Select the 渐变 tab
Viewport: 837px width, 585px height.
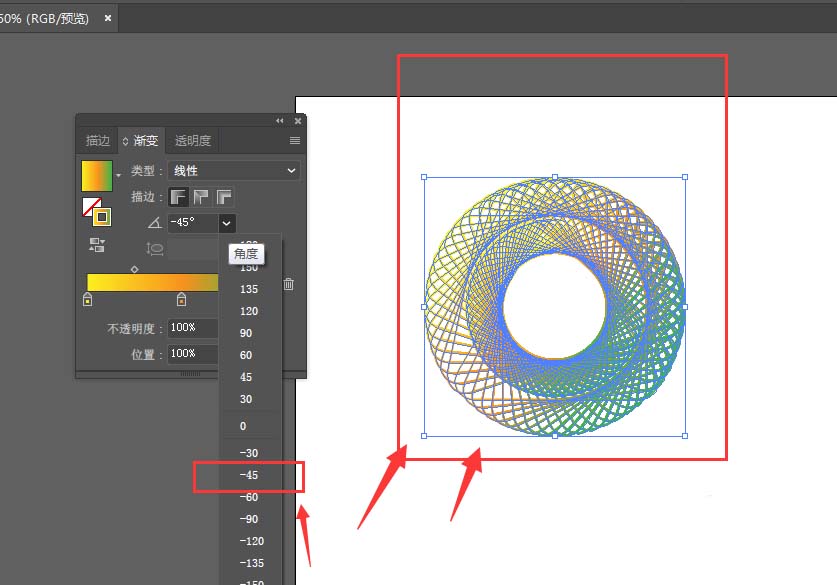pyautogui.click(x=141, y=141)
